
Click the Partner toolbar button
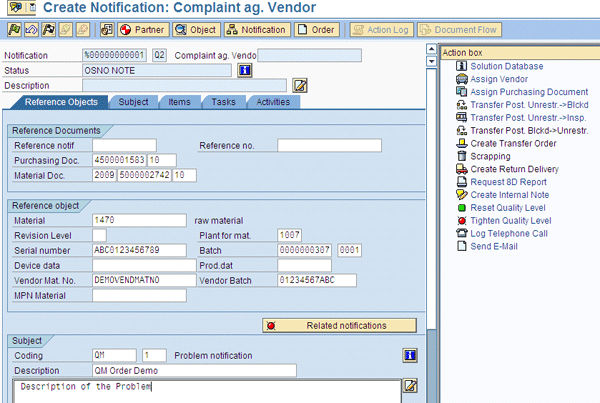(x=144, y=30)
